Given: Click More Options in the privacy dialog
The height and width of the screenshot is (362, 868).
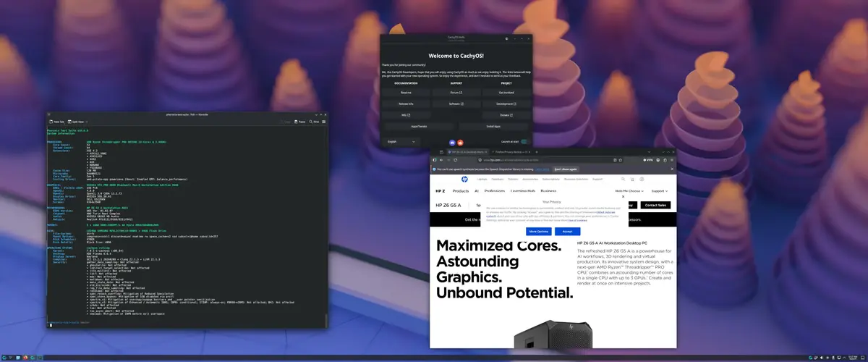Looking at the screenshot, I should pyautogui.click(x=539, y=231).
